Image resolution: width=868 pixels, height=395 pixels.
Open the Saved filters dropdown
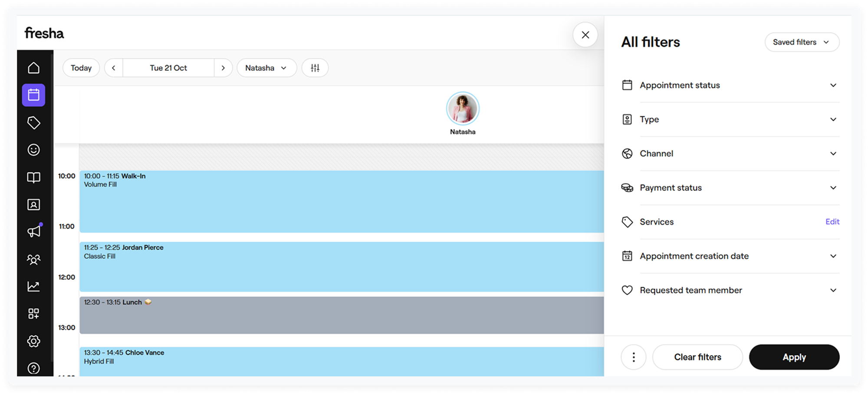[802, 42]
